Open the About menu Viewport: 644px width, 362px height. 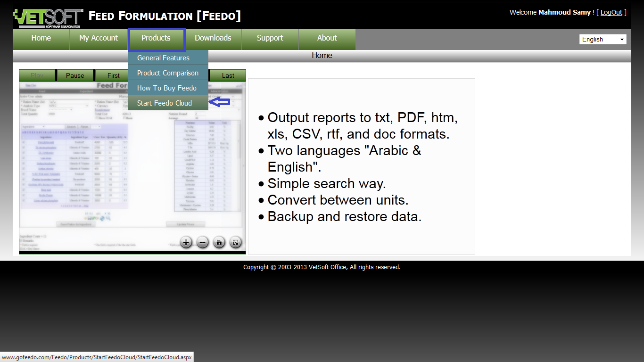(x=327, y=40)
